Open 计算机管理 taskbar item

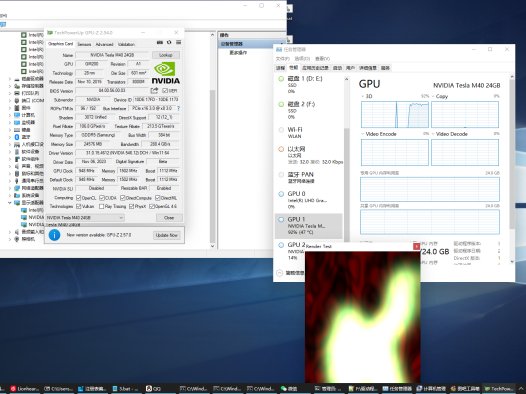[x=431, y=389]
